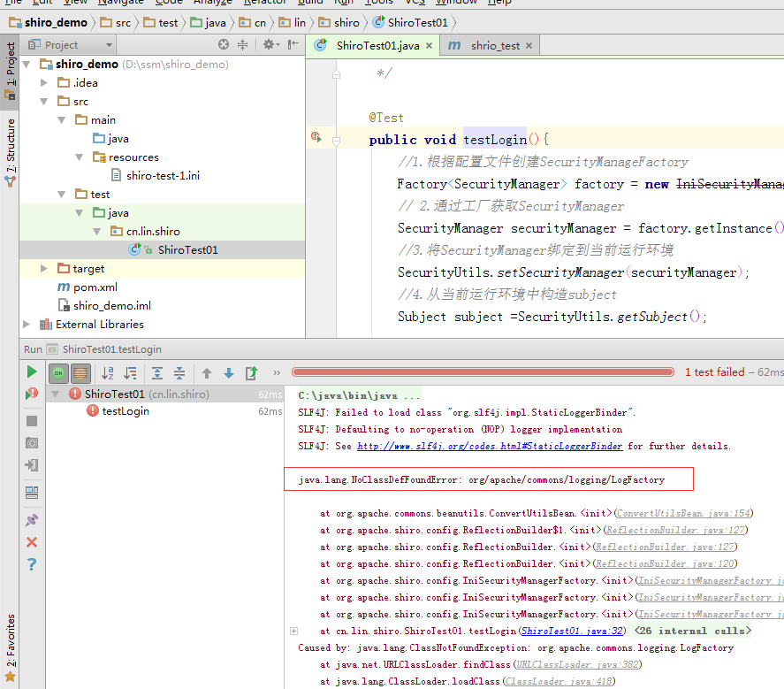Screen dimensions: 784x689
Task: Toggle the show passed tests OK button
Action: pos(58,372)
